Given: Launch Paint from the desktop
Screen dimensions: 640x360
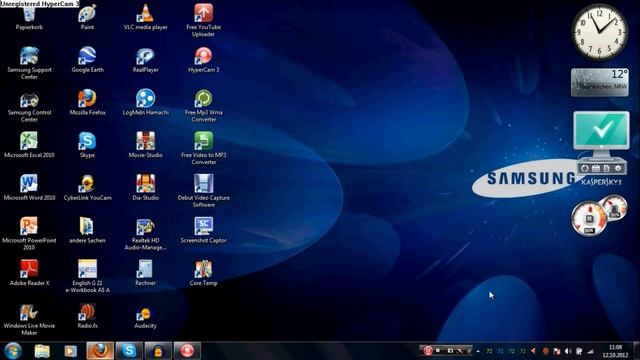Looking at the screenshot, I should (x=87, y=17).
